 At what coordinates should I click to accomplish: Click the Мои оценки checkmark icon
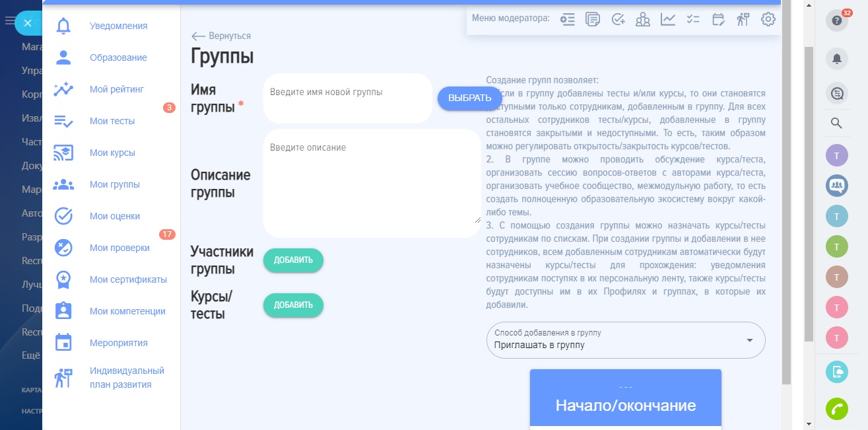[63, 216]
